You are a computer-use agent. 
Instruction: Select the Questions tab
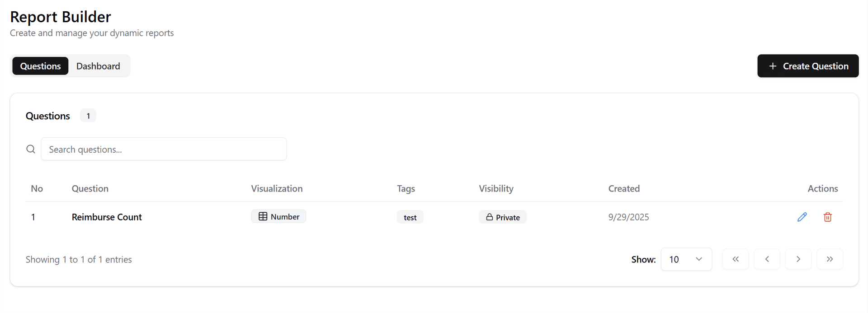40,66
